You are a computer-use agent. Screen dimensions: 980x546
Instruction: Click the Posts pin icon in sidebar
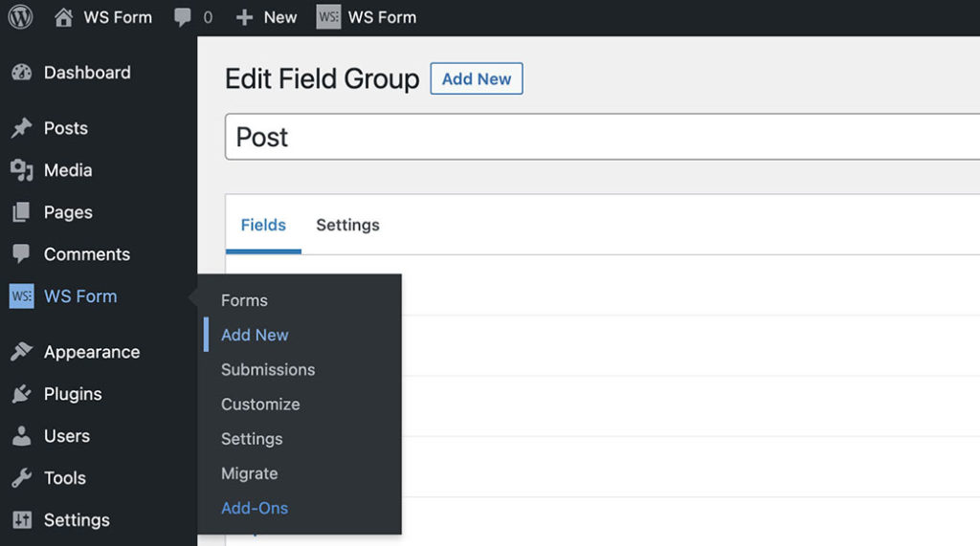pyautogui.click(x=21, y=128)
